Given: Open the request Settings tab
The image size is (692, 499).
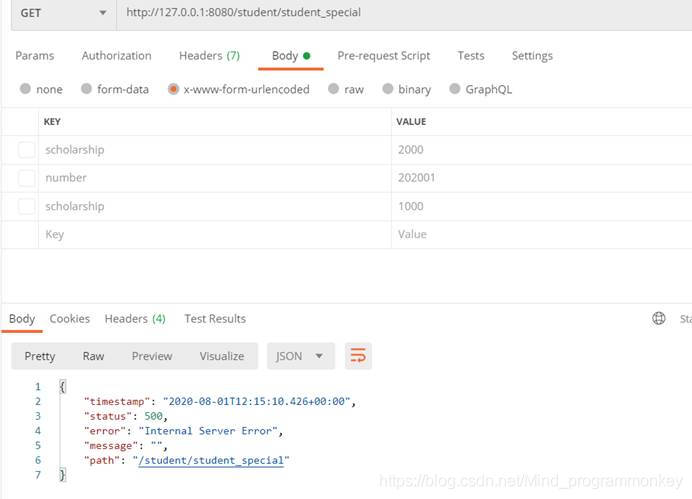Looking at the screenshot, I should click(x=532, y=56).
